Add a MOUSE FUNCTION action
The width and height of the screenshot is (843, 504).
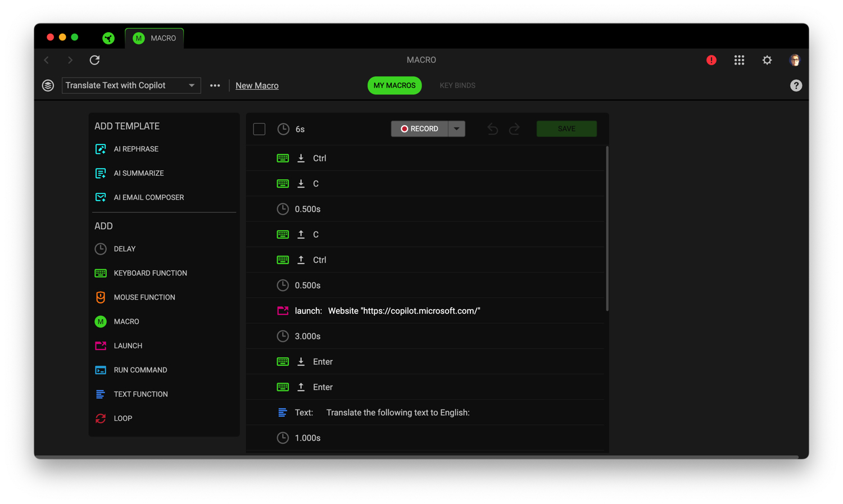(x=144, y=297)
